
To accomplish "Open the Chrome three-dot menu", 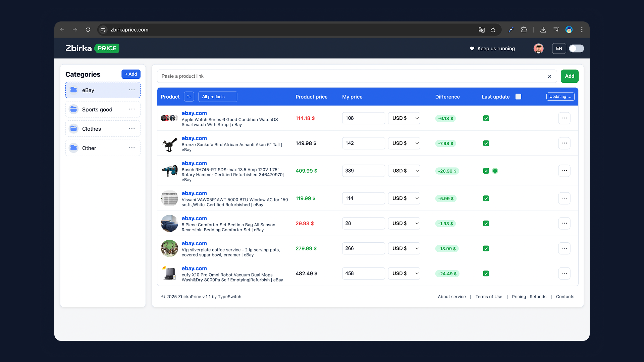I will (582, 30).
